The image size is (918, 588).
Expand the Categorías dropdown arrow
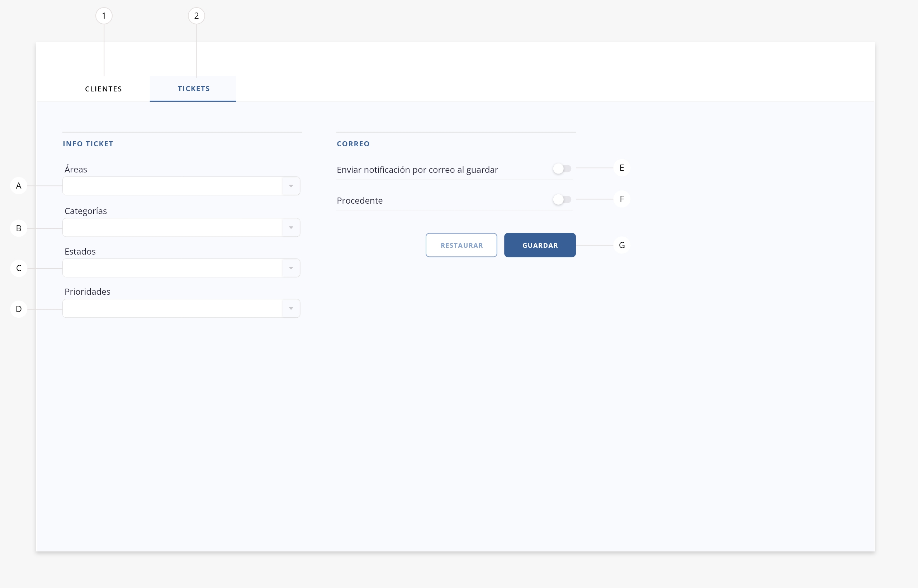(291, 228)
